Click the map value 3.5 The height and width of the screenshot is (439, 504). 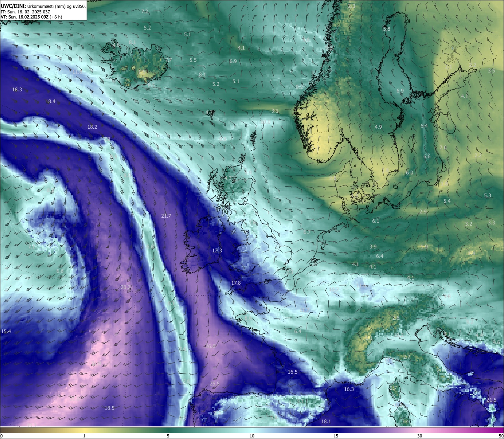[x=491, y=71]
